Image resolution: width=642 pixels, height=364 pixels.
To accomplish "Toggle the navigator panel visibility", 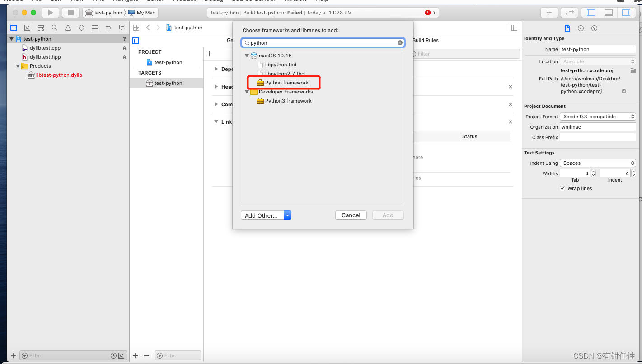I will [591, 13].
